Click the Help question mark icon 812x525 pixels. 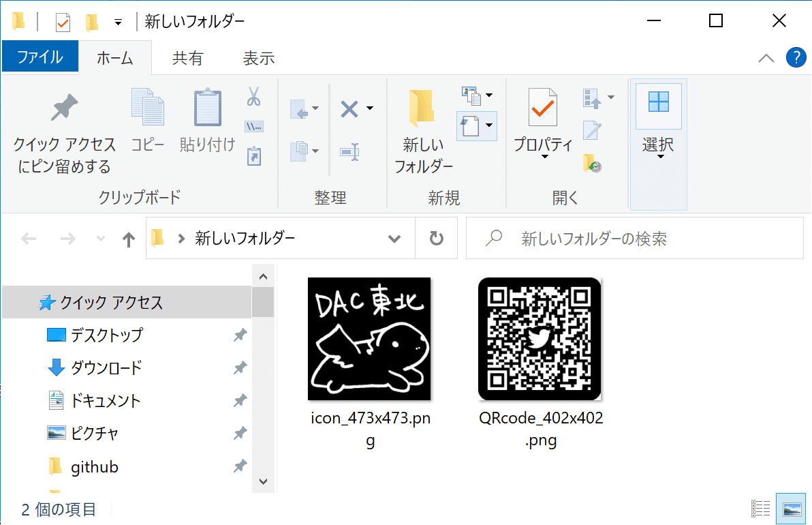pos(796,57)
